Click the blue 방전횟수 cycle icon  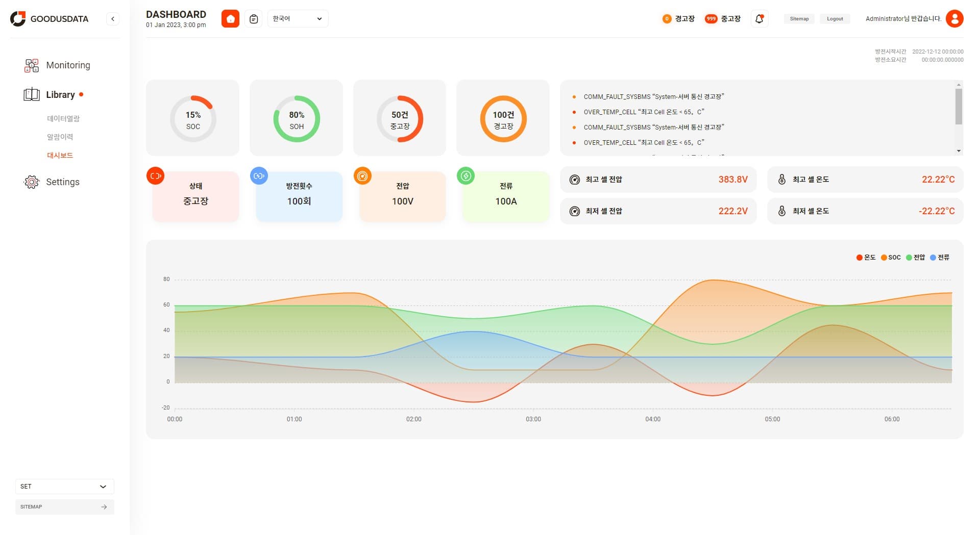(259, 176)
